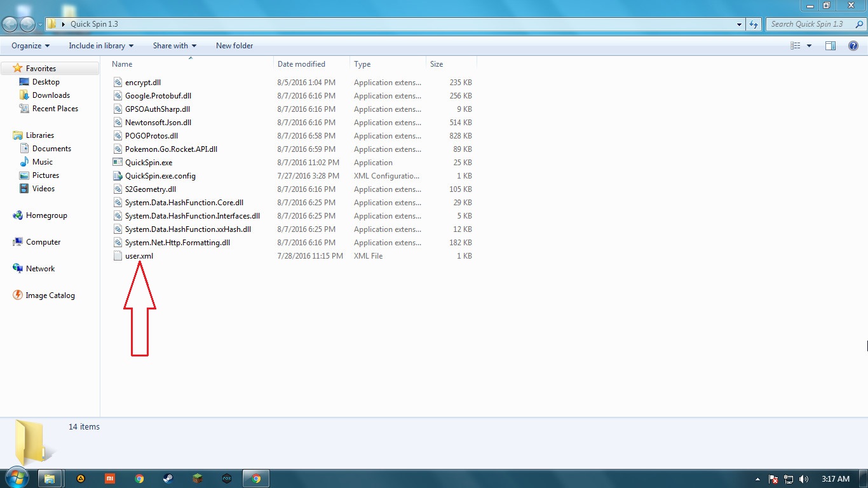The width and height of the screenshot is (868, 488).
Task: Select System.Data.HashFunction.Core.dll file name
Action: coord(184,203)
